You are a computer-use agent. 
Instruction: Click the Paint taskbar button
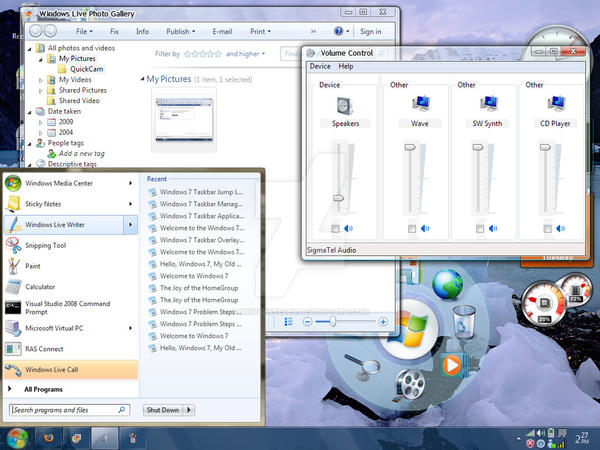point(133,437)
